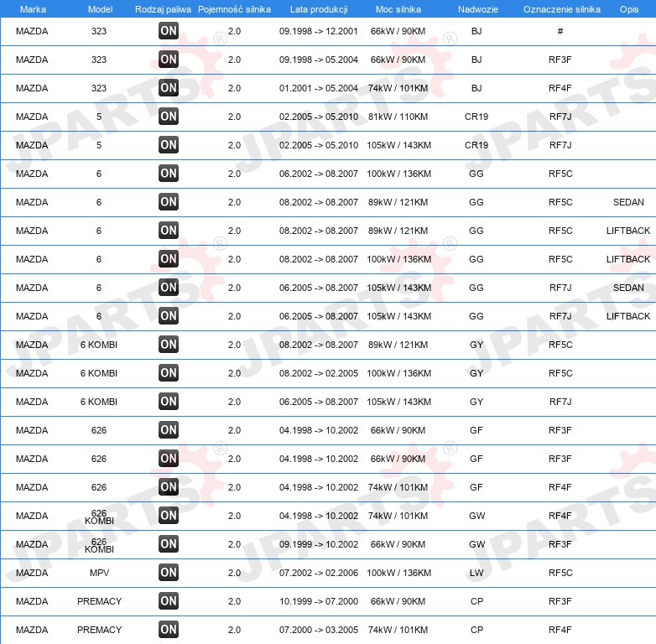Click the ON diesel icon in the Mazda 323 row with engine code #

169,31
